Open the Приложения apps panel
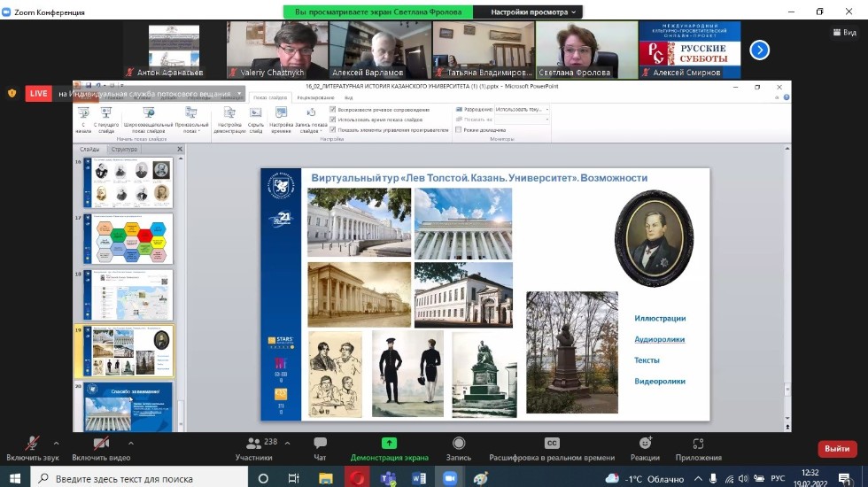 698,444
